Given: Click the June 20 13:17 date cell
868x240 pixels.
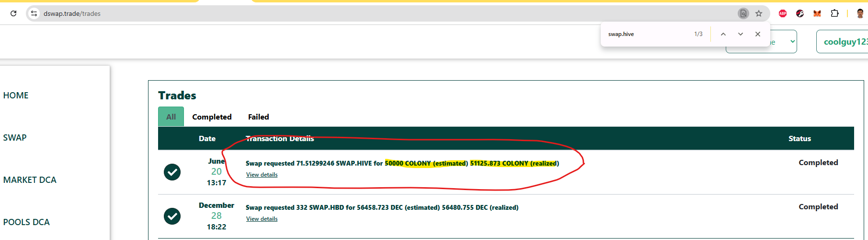Looking at the screenshot, I should pyautogui.click(x=217, y=172).
